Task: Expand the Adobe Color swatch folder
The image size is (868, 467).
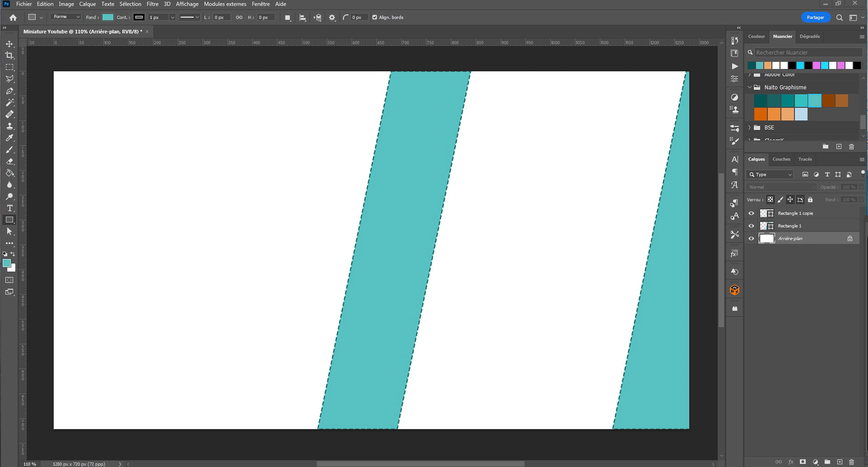Action: point(750,75)
